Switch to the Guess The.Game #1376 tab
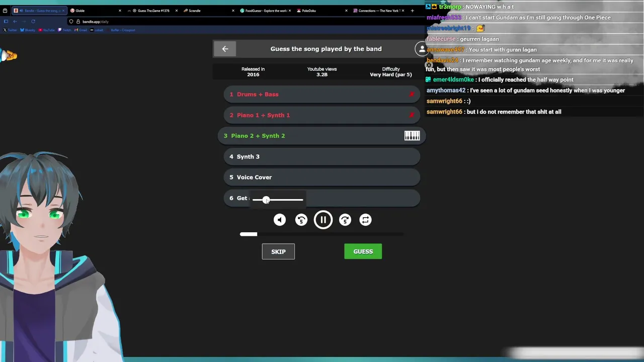644x362 pixels. (153, 11)
